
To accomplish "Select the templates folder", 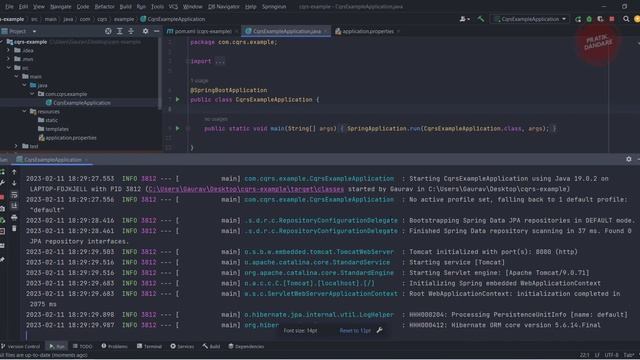I will click(53, 129).
